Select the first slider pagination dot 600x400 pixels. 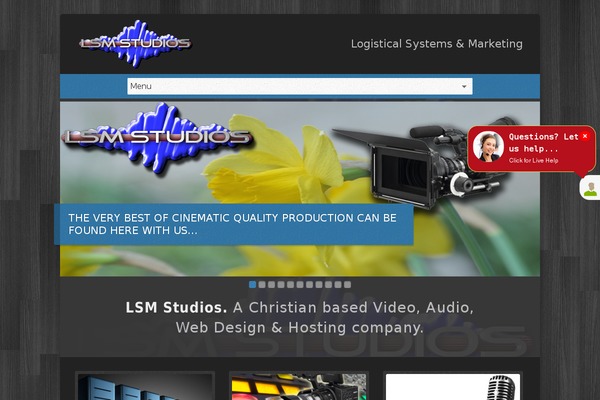click(253, 284)
